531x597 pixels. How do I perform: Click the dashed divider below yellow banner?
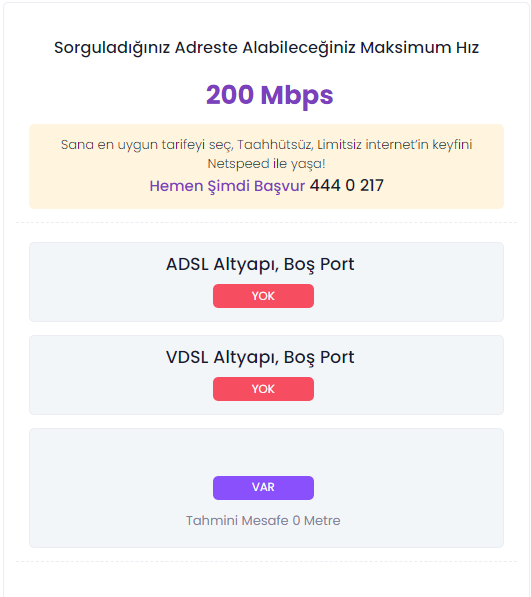pyautogui.click(x=266, y=222)
